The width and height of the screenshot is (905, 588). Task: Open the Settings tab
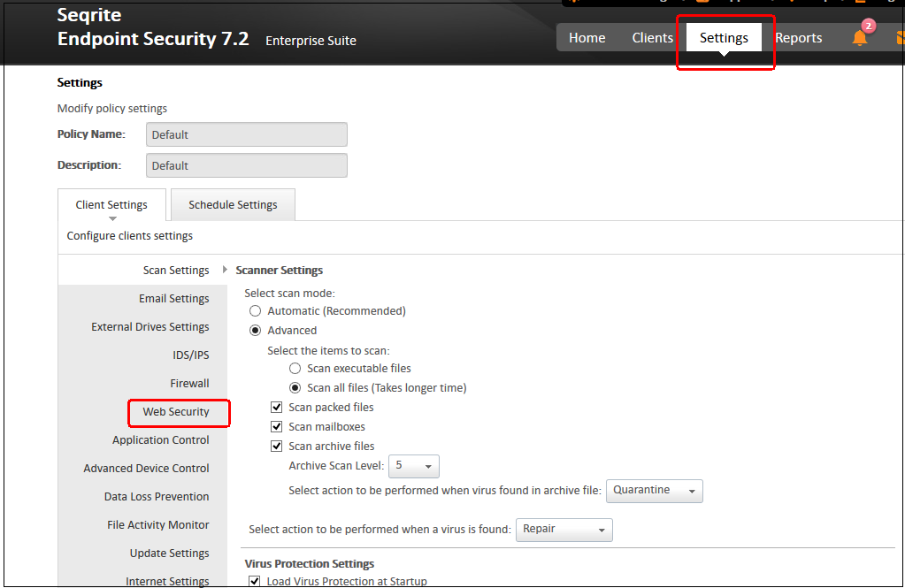pos(724,37)
